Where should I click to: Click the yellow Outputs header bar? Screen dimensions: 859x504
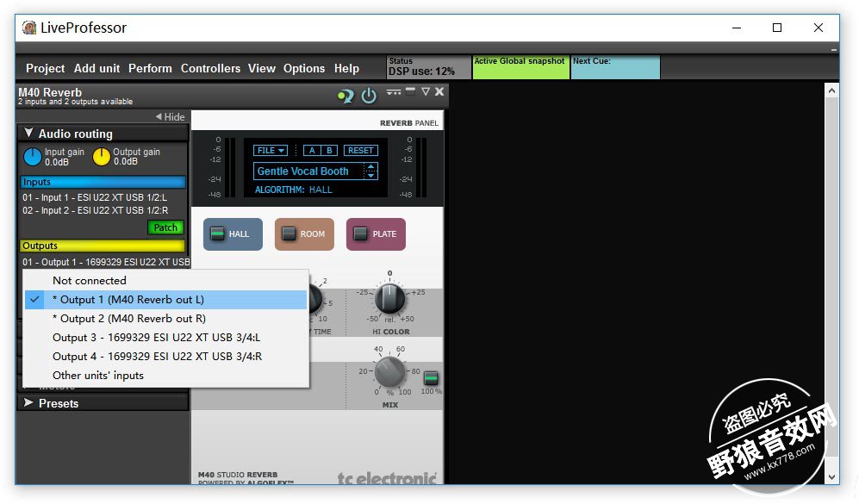[x=103, y=246]
